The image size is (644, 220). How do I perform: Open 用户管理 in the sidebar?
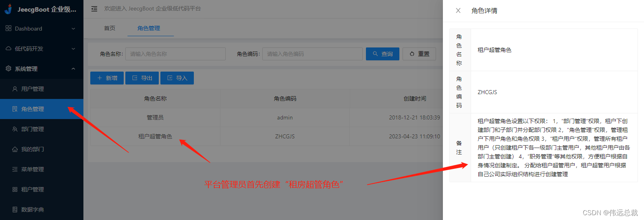point(42,89)
